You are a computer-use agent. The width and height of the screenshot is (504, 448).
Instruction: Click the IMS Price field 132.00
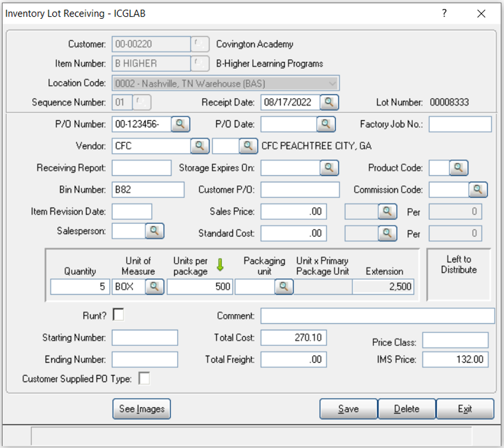(x=455, y=359)
